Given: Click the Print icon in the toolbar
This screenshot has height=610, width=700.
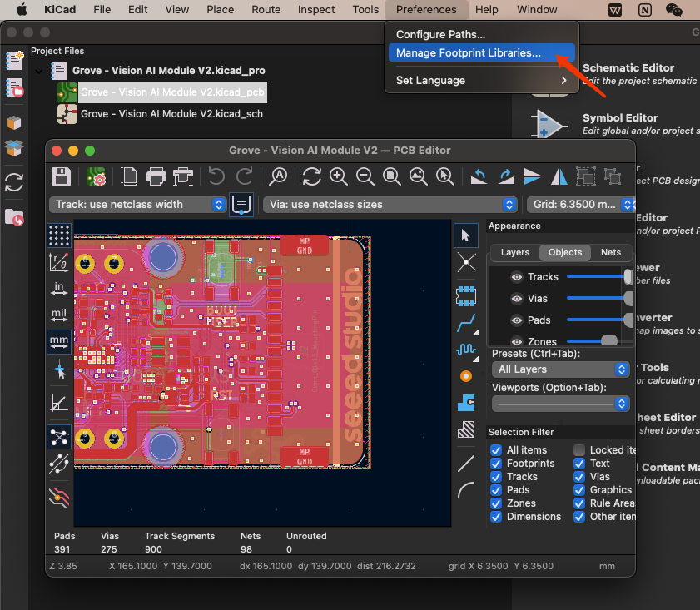Looking at the screenshot, I should coord(156,176).
